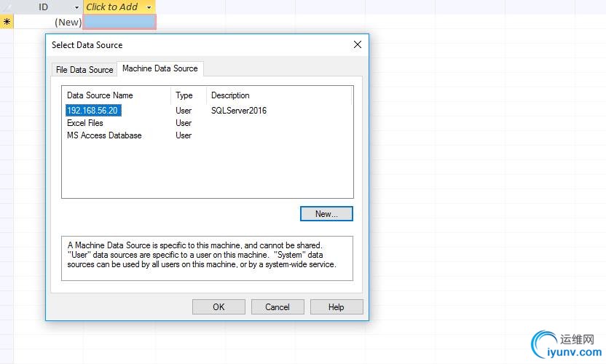606x364 pixels.
Task: Click the Description column header
Action: [x=279, y=95]
